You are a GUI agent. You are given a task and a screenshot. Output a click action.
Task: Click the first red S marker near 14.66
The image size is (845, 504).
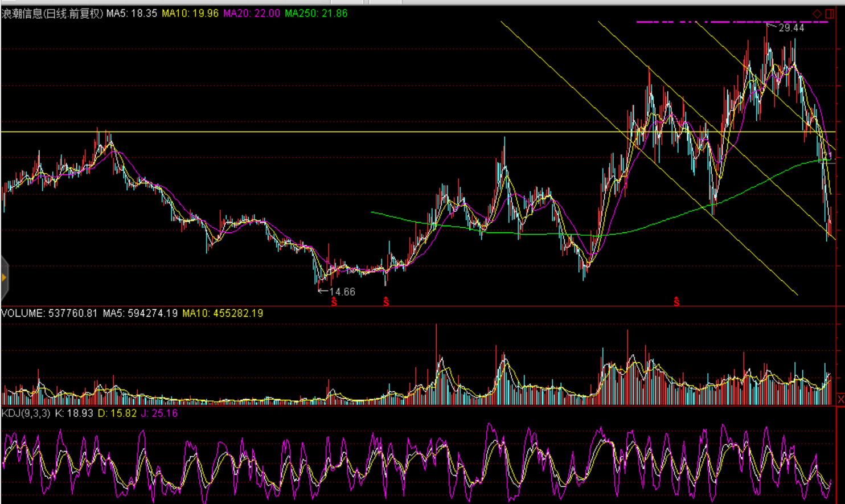click(334, 302)
